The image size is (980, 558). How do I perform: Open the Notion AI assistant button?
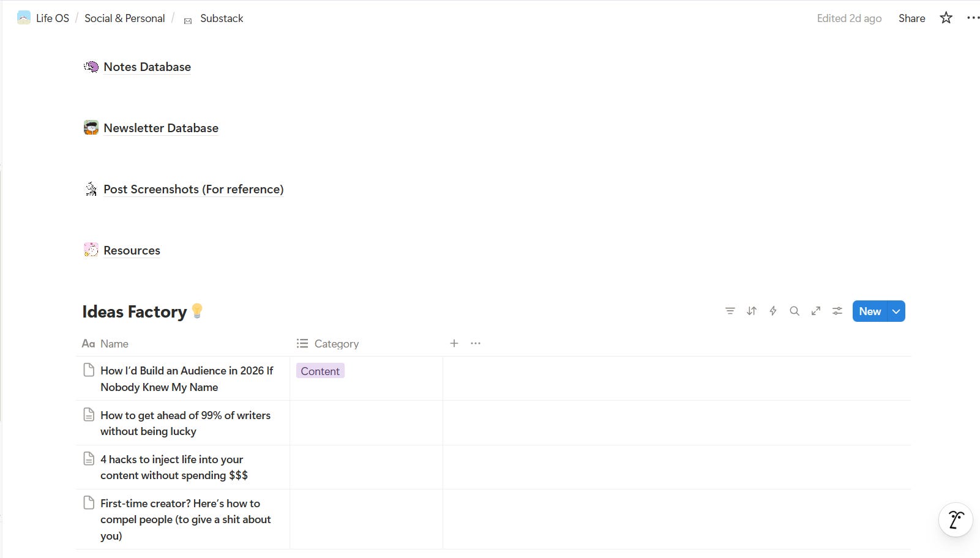(956, 519)
